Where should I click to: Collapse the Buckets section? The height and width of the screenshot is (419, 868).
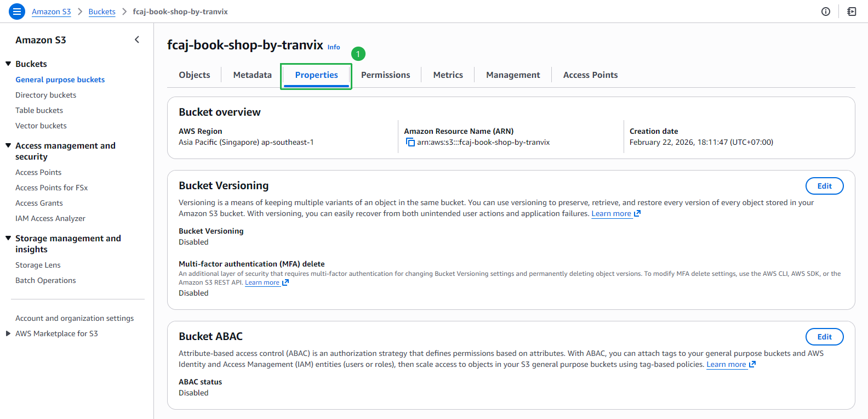click(8, 64)
